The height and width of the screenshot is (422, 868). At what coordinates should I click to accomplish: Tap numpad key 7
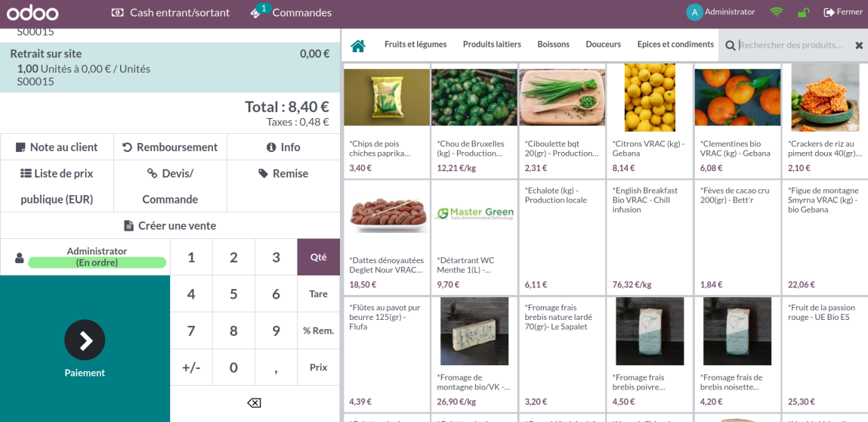coord(192,331)
